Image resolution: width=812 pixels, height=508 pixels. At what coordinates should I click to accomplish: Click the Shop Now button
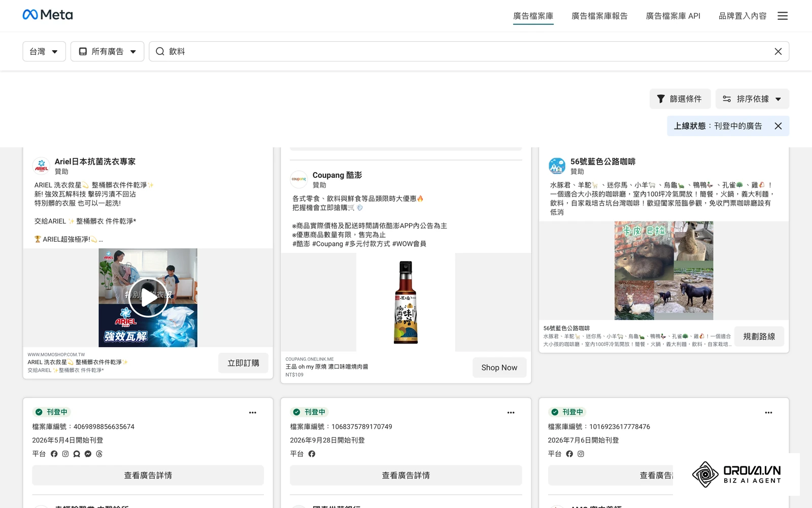(499, 367)
